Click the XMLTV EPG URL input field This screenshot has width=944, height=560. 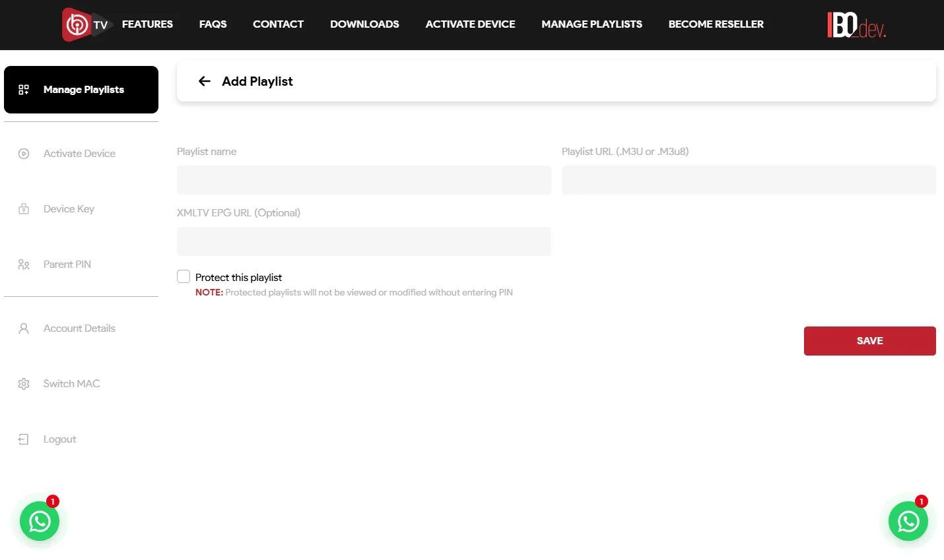[364, 241]
